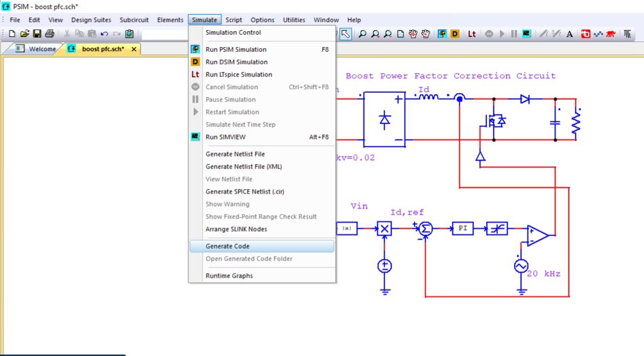Click the Open file folder icon
644x356 pixels.
(25, 34)
